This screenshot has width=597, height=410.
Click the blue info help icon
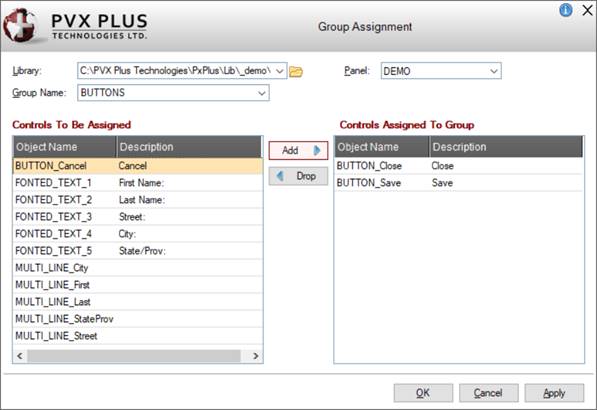click(565, 10)
